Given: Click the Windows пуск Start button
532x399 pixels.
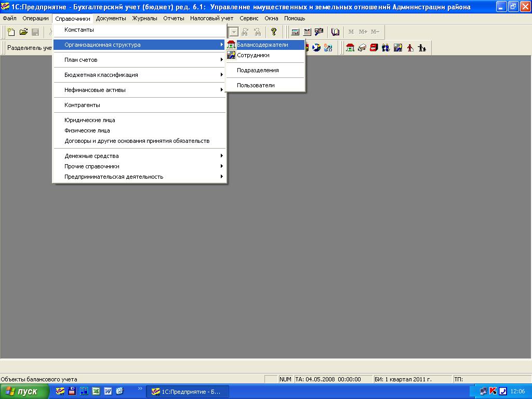Looking at the screenshot, I should coord(24,392).
